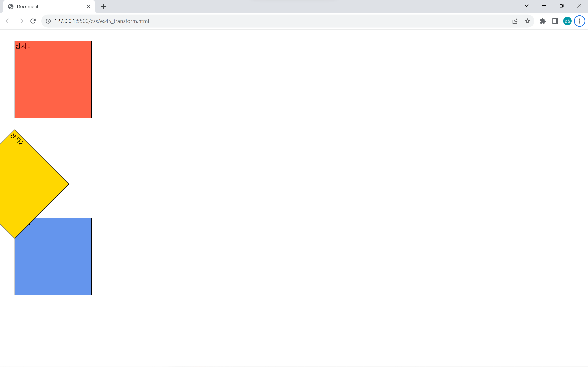Click the forward navigation arrow
The image size is (588, 367).
tap(21, 21)
